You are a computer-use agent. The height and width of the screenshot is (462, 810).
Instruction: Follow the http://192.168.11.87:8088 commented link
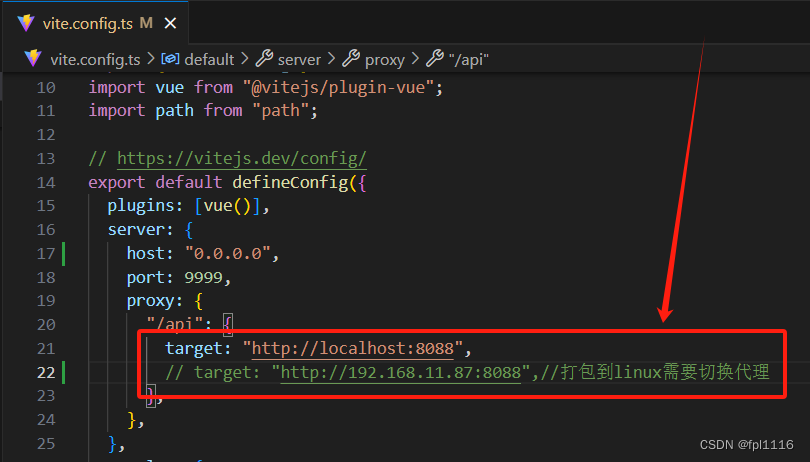[x=400, y=372]
